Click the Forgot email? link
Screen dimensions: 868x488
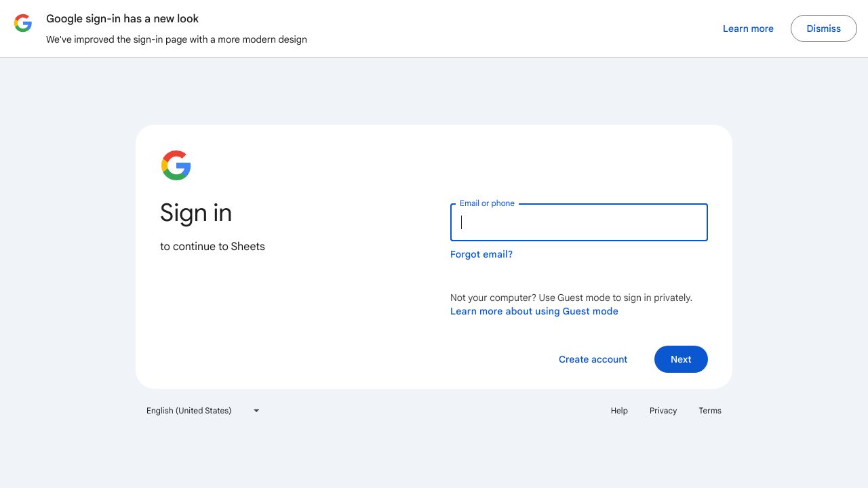tap(481, 254)
